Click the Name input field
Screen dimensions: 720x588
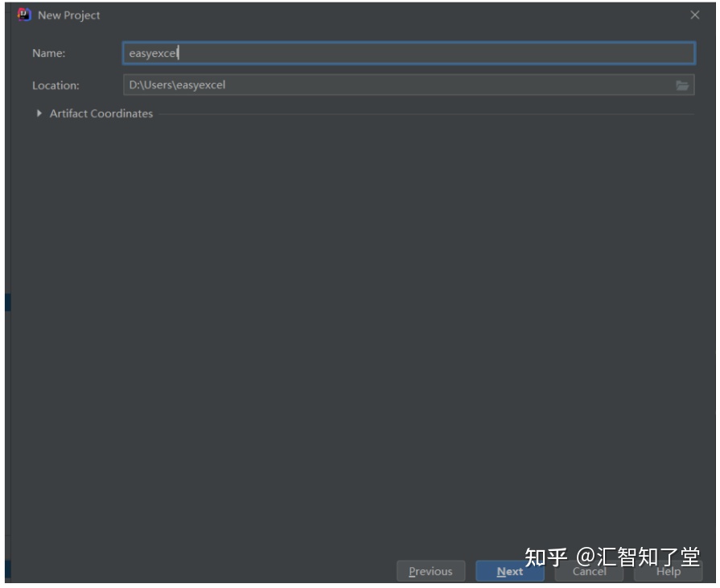tap(409, 53)
